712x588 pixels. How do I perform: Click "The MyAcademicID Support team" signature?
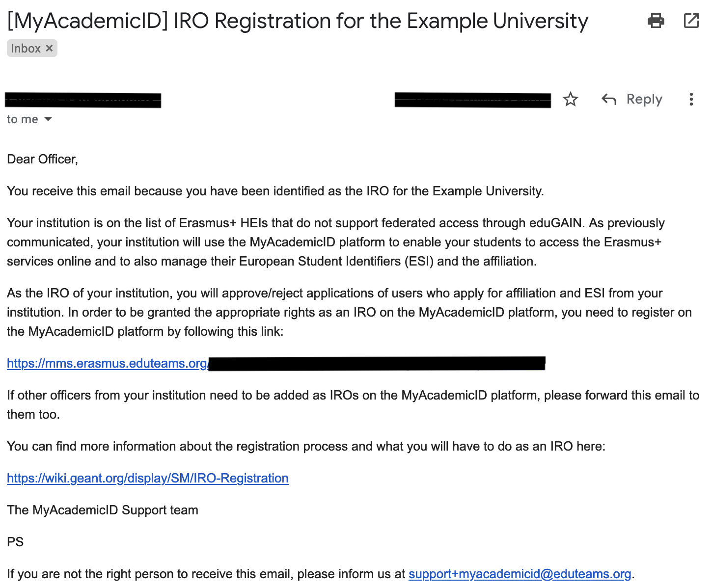[x=103, y=510]
